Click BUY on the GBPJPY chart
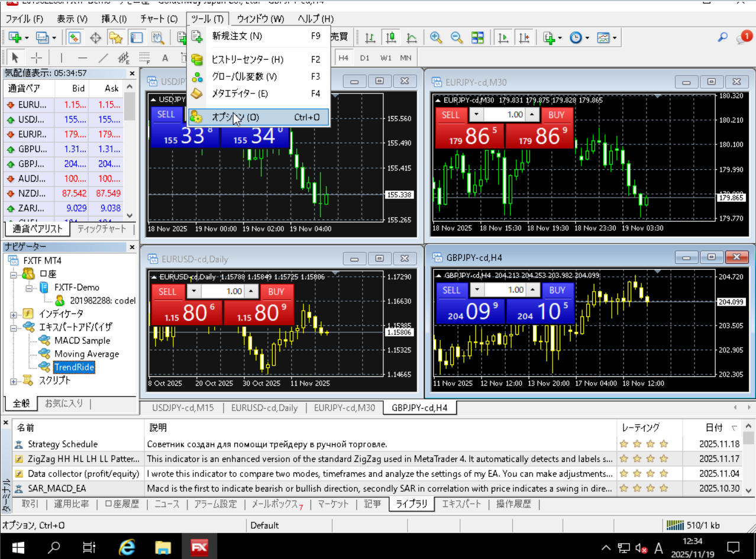 coord(557,290)
